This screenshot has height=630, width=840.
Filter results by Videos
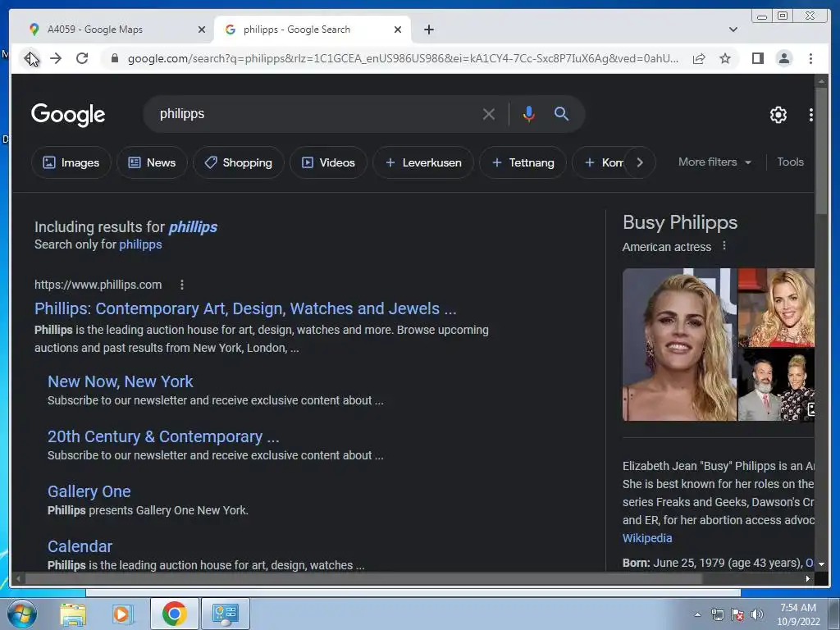coord(328,162)
